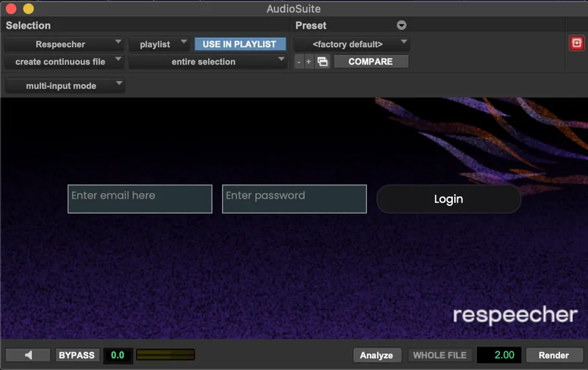Image resolution: width=588 pixels, height=370 pixels.
Task: Click the Preset header label
Action: click(x=311, y=26)
